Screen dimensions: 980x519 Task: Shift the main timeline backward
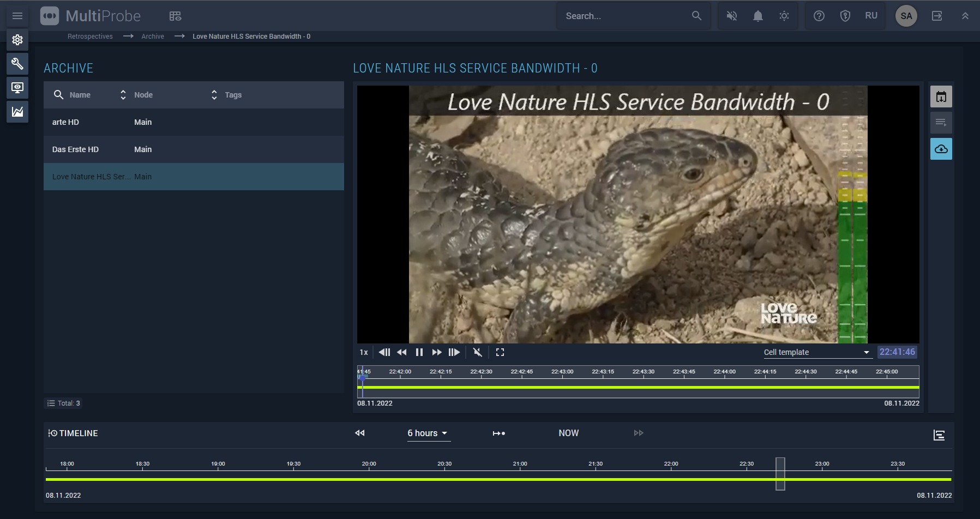[x=360, y=433]
